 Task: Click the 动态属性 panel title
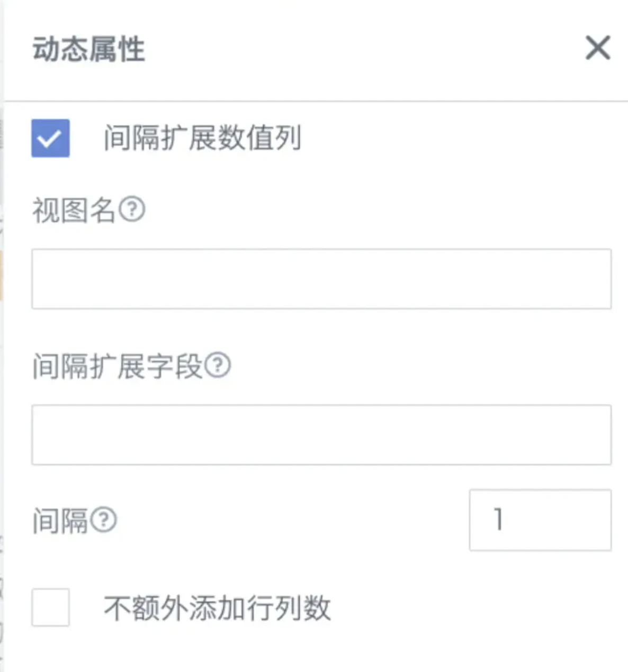[x=88, y=49]
